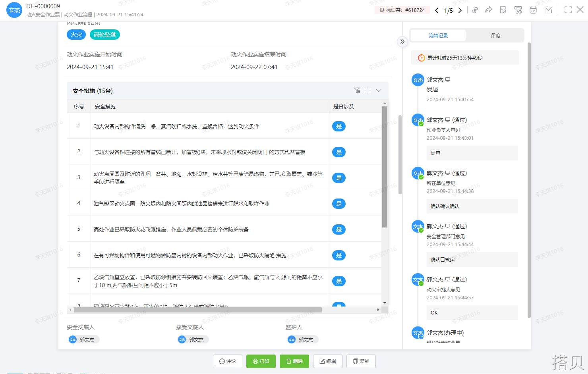Toggle the 是 switch for measure 1
The width and height of the screenshot is (588, 374).
[339, 126]
